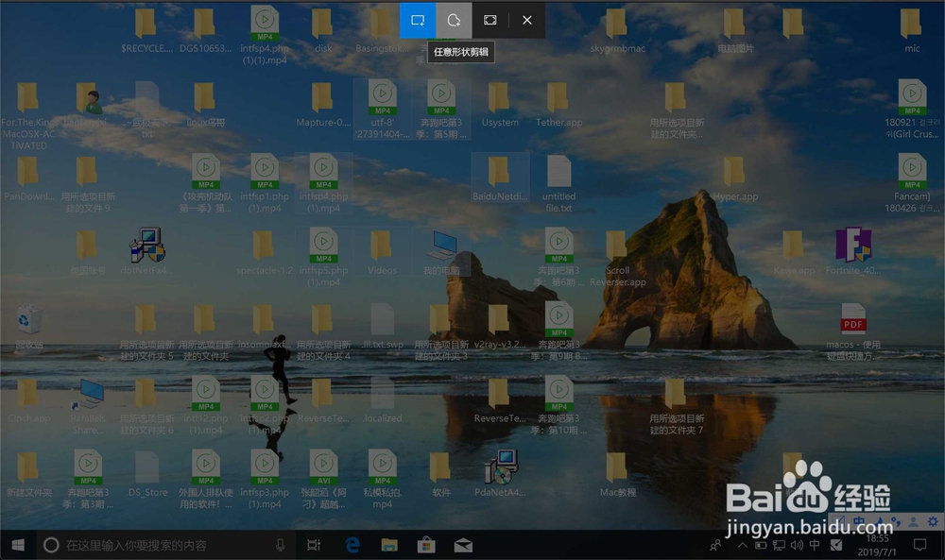This screenshot has height=560, width=945.
Task: Activate voice search via the microphone icon
Action: tap(278, 544)
